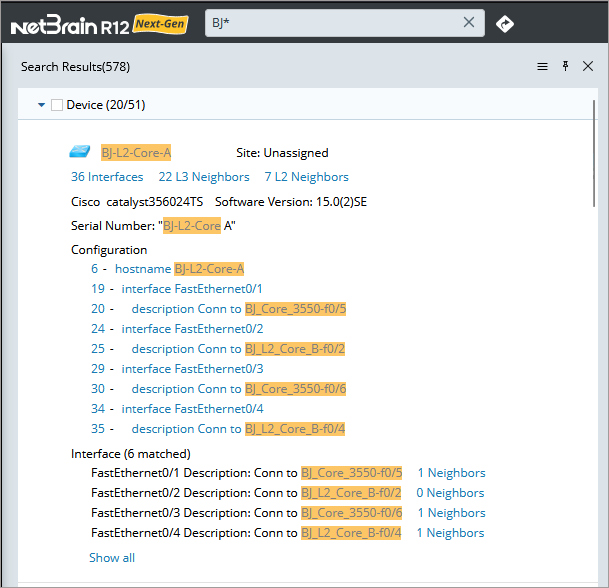Open the 36 Interfaces link
The image size is (609, 588).
[107, 177]
